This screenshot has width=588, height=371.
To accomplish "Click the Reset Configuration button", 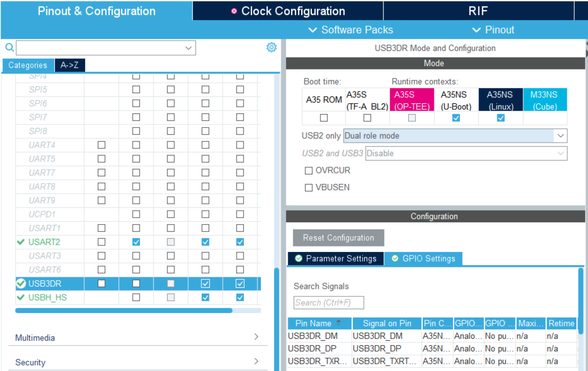I will coord(339,238).
